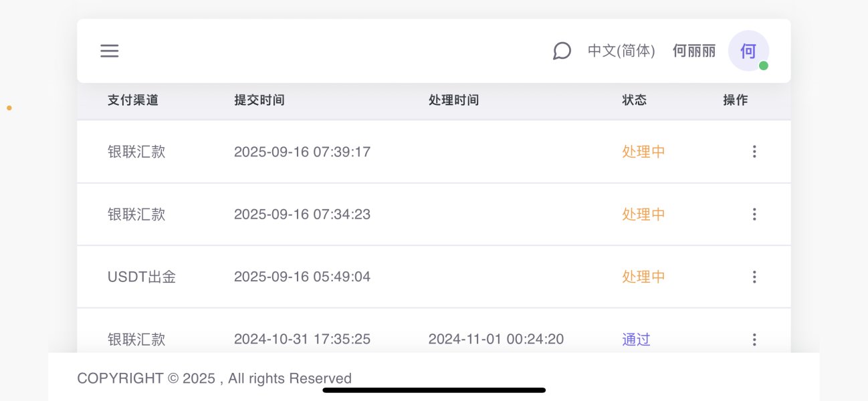Click the 支付渠道 column header
This screenshot has height=401, width=868.
133,100
